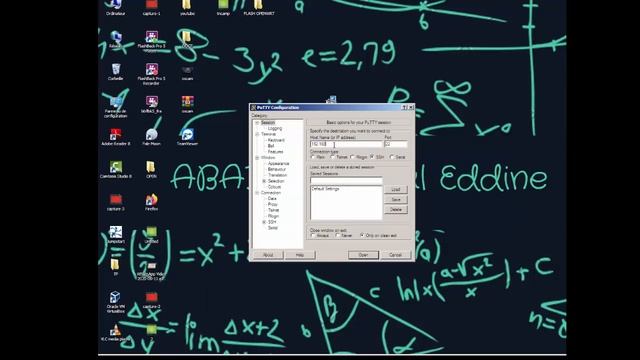
Task: Launch TeamViewer from desktop
Action: (187, 137)
